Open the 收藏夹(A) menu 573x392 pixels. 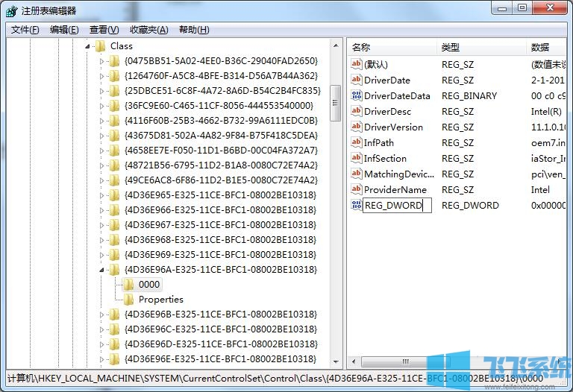pos(148,30)
